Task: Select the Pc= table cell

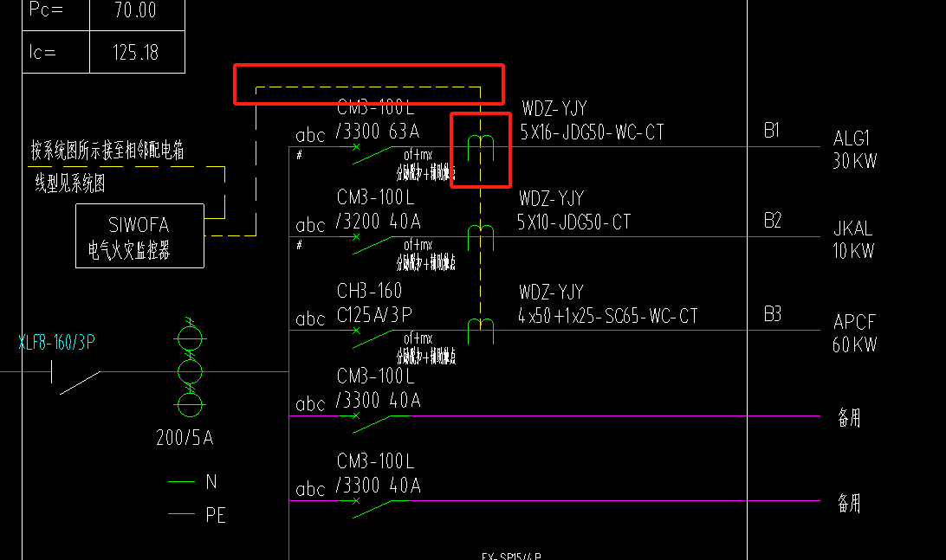Action: 56,15
